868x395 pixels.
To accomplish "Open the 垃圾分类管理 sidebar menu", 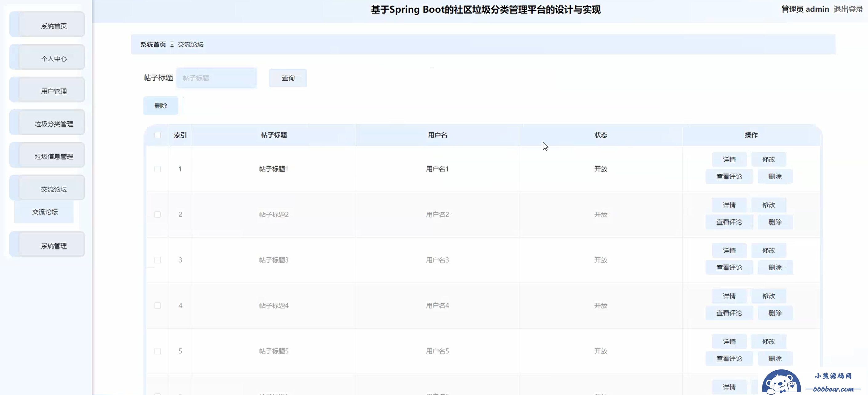I will (x=47, y=123).
